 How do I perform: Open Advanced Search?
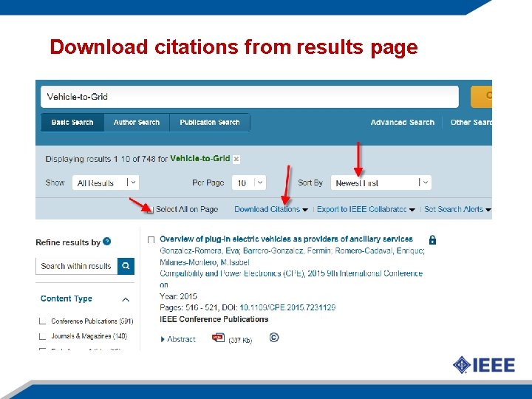tap(403, 122)
